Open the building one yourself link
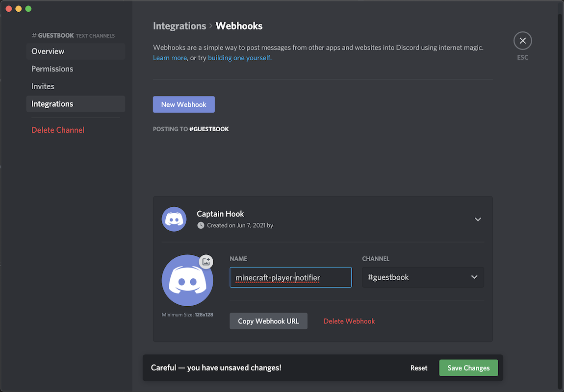The width and height of the screenshot is (564, 392). point(239,58)
